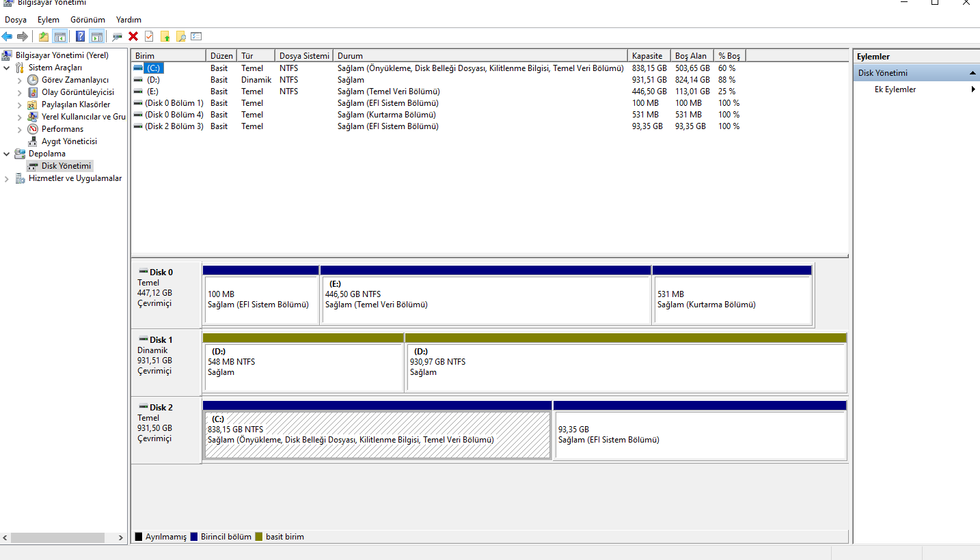Go forward with the gray right arrow
Image resolution: width=980 pixels, height=560 pixels.
click(x=23, y=37)
